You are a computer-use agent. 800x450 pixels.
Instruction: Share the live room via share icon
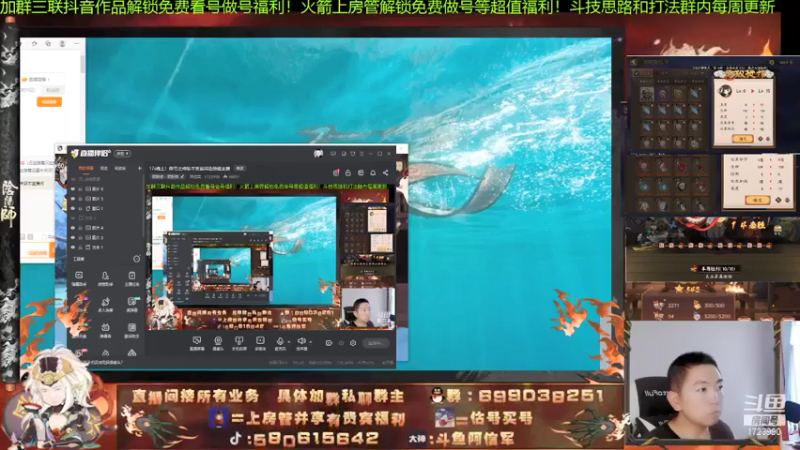[386, 173]
